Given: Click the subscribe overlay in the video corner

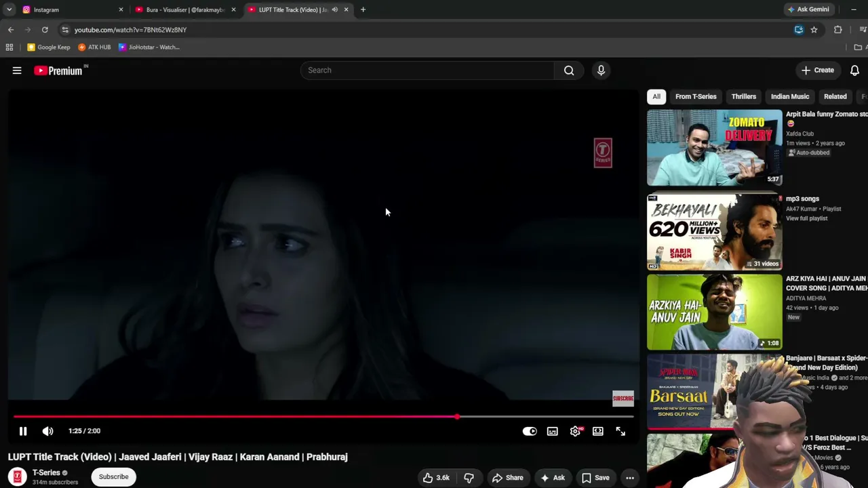Looking at the screenshot, I should (x=623, y=399).
